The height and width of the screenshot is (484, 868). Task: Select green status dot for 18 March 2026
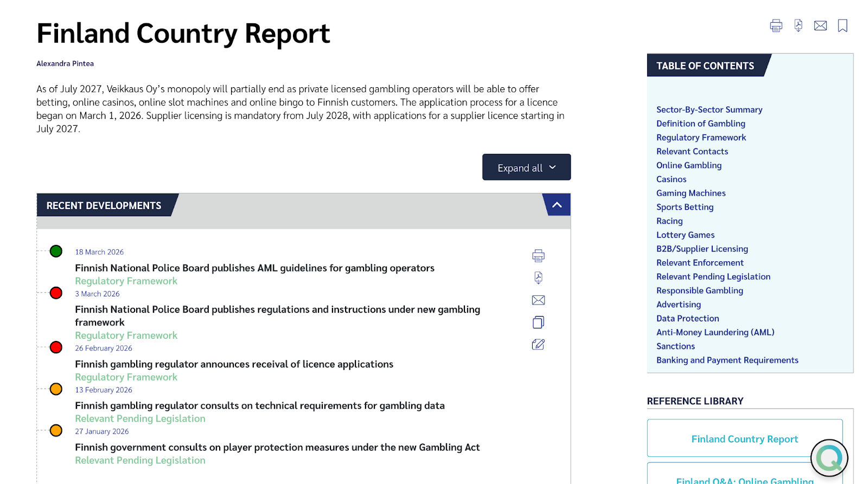point(56,251)
